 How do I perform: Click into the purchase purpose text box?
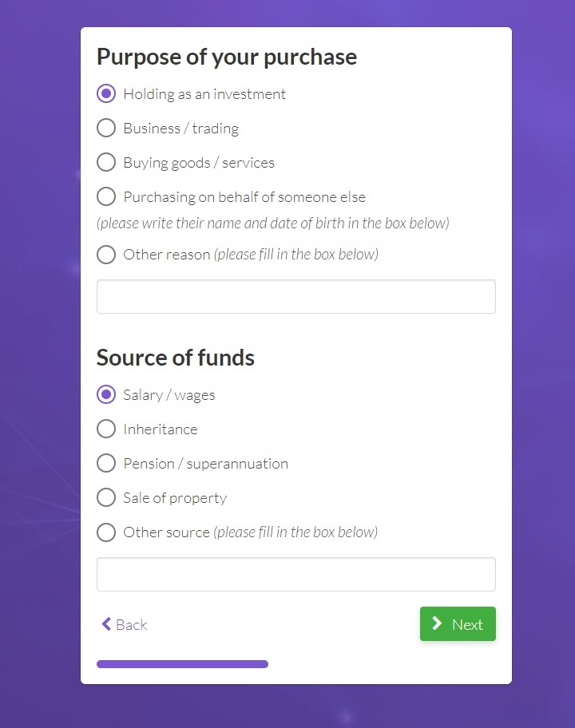click(295, 296)
